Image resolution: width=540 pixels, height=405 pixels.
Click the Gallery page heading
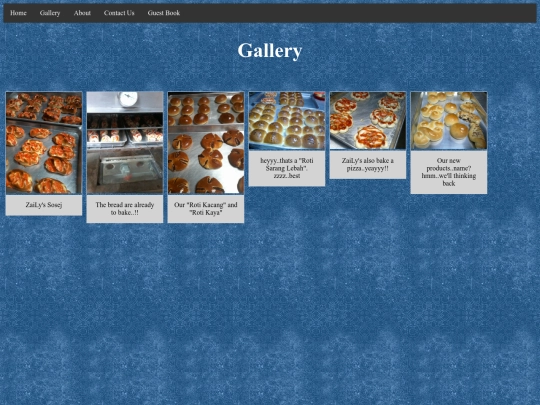coord(270,51)
